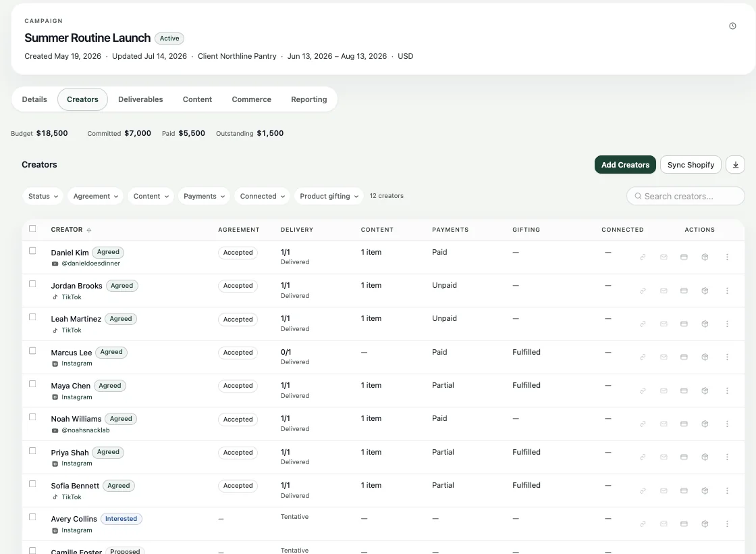Open Noah Williams' @noahsnacklab handle
The image size is (756, 554).
[85, 430]
